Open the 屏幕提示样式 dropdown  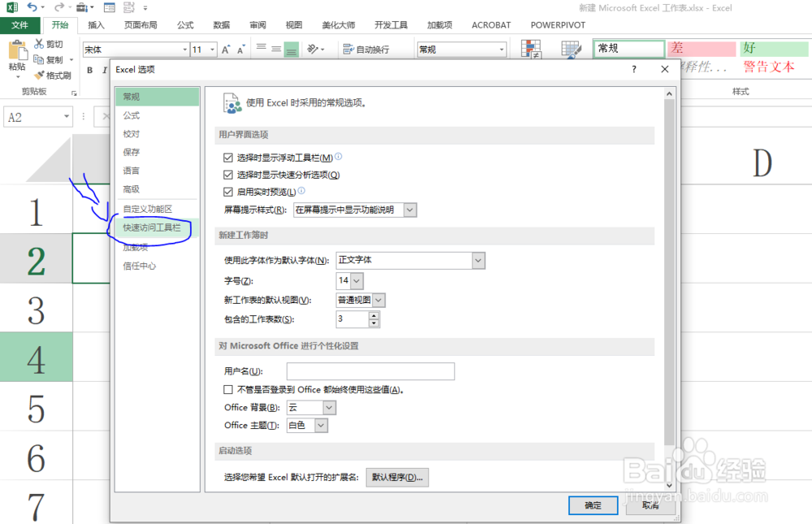pos(410,210)
